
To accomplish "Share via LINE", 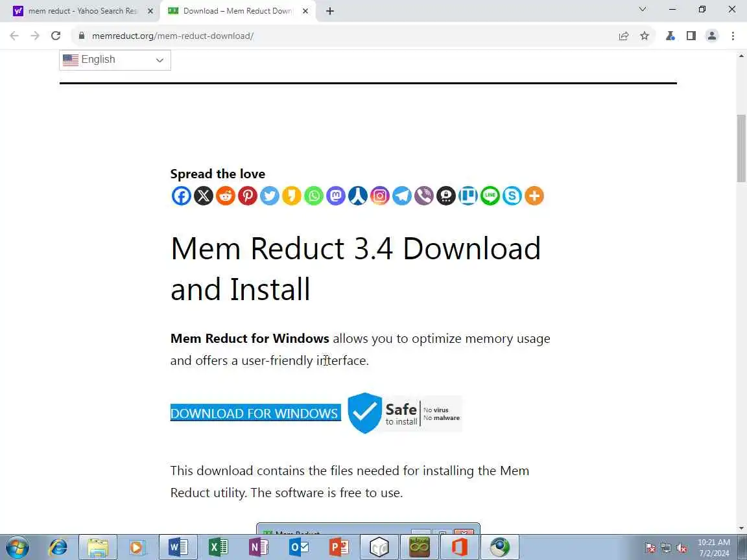I will [490, 196].
